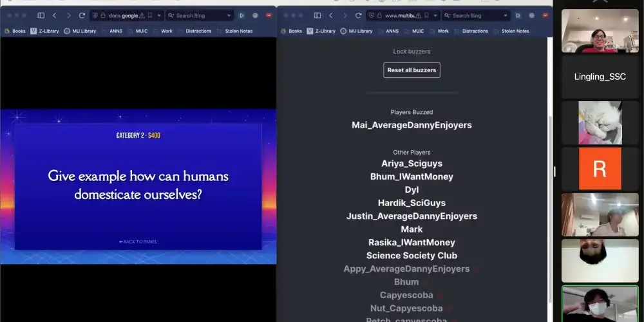Open search engine dropdown in right window
Screen dimensions: 644x322
pyautogui.click(x=505, y=15)
